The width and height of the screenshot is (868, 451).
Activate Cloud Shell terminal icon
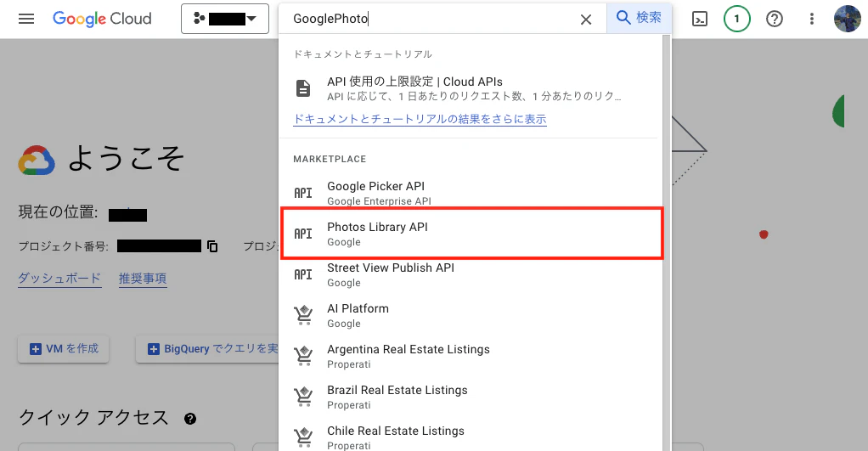tap(700, 20)
